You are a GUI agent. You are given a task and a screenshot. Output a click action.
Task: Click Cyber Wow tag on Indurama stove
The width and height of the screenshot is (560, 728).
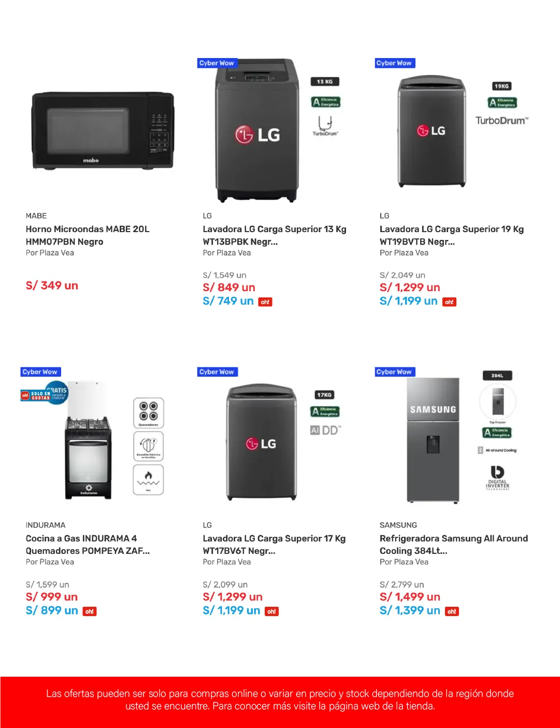pos(40,372)
